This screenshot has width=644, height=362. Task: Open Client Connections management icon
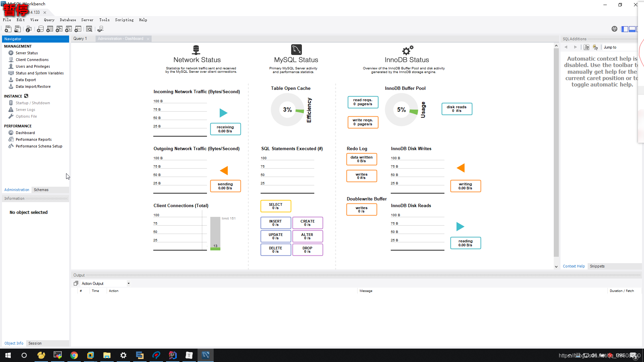tap(11, 60)
